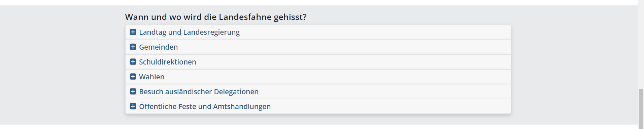Click the plus icon before Schuldirektionen
This screenshot has height=129, width=644.
(133, 62)
